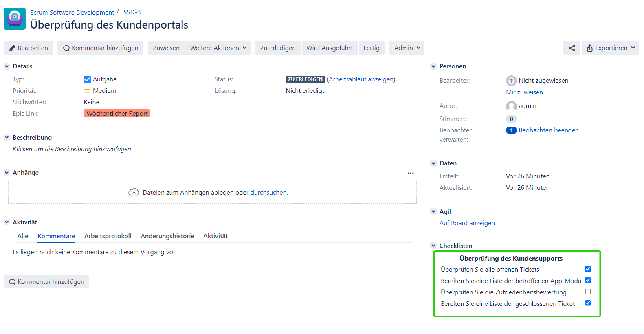The height and width of the screenshot is (334, 644).
Task: Click the share icon button
Action: [x=571, y=48]
